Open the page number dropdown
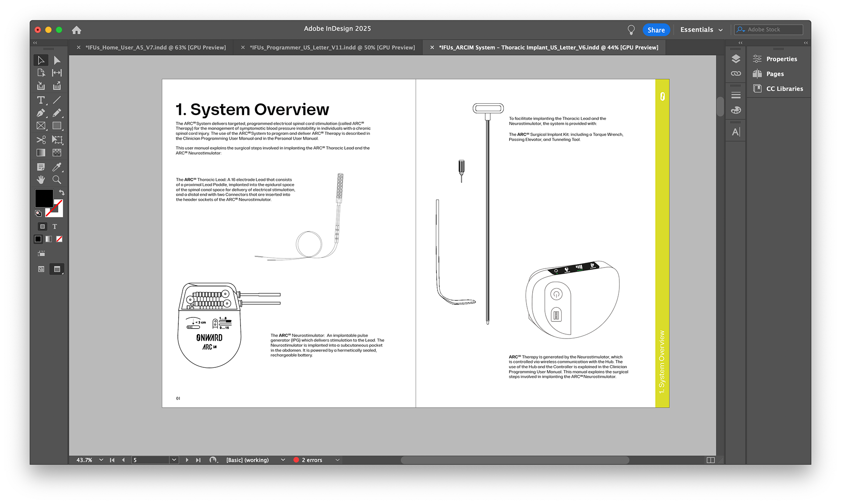The width and height of the screenshot is (841, 504). (x=174, y=460)
